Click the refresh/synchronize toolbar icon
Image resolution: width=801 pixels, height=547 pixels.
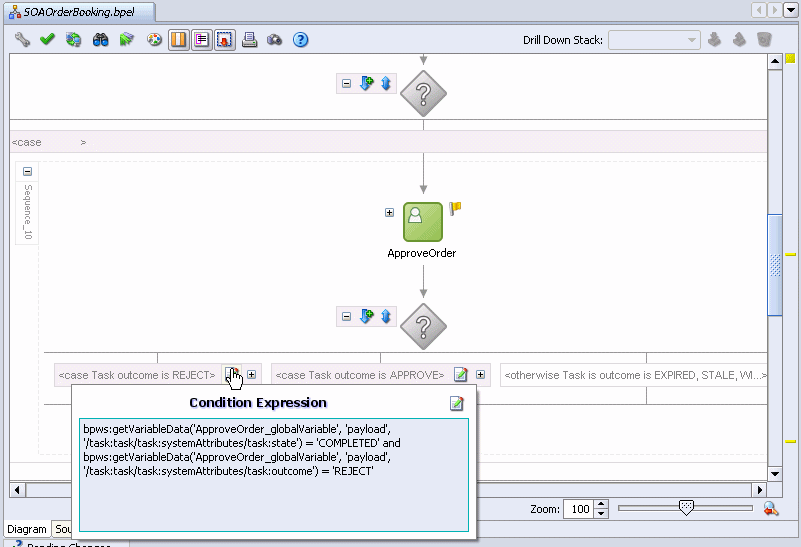point(74,39)
